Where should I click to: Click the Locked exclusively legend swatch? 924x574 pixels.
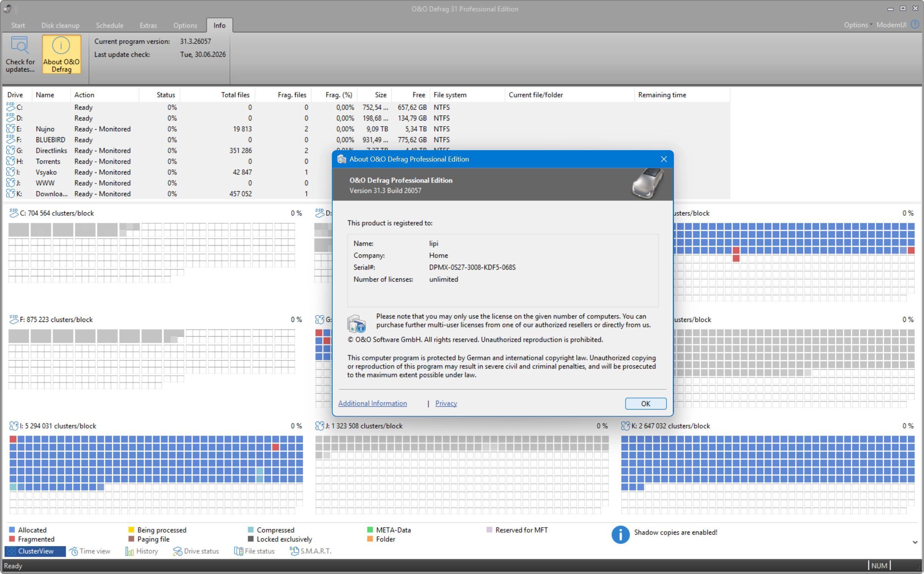coord(250,539)
